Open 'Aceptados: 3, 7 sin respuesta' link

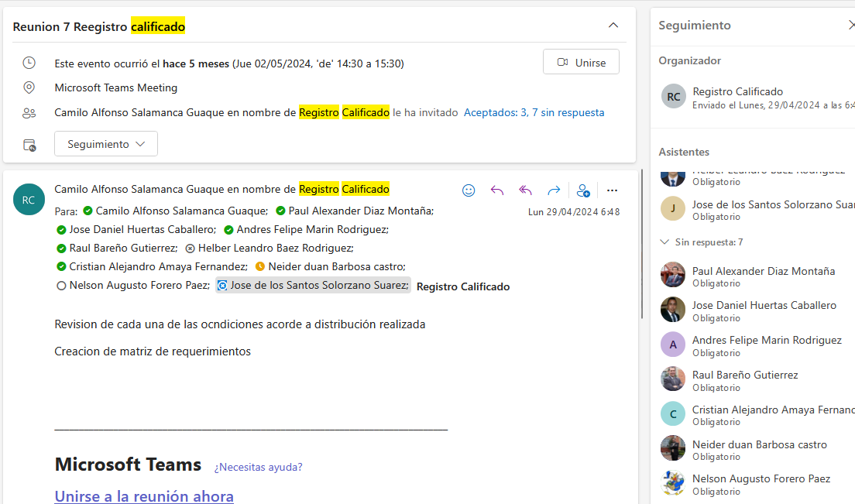(x=534, y=112)
